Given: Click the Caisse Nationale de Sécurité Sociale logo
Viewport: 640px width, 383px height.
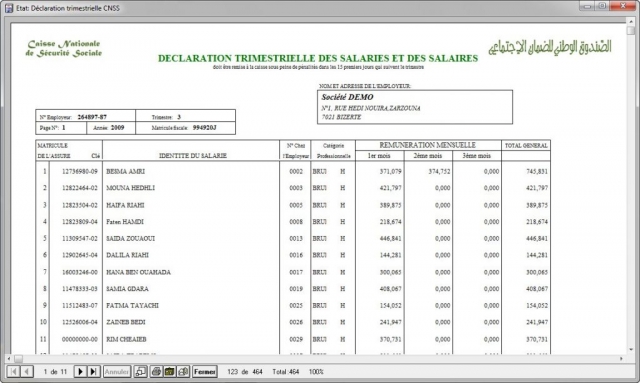Looking at the screenshot, I should 64,48.
